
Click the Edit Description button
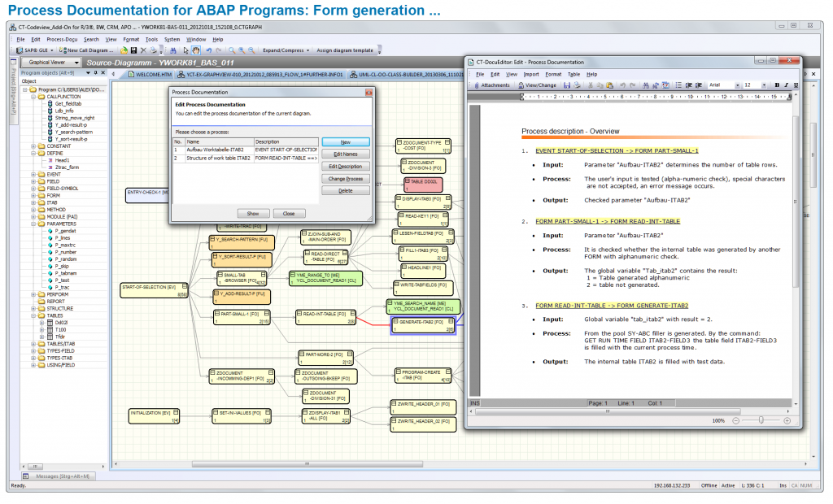345,167
